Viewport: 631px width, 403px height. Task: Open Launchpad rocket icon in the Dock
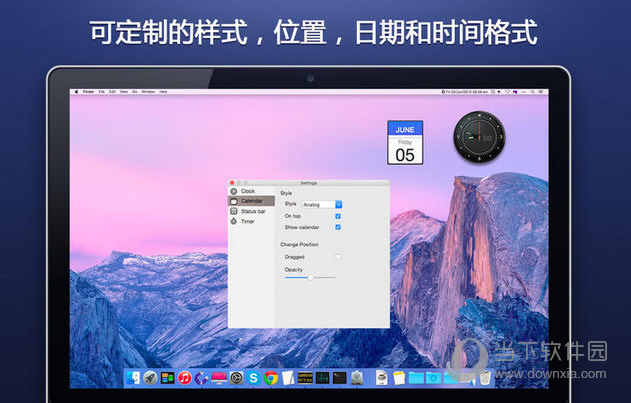tap(151, 378)
